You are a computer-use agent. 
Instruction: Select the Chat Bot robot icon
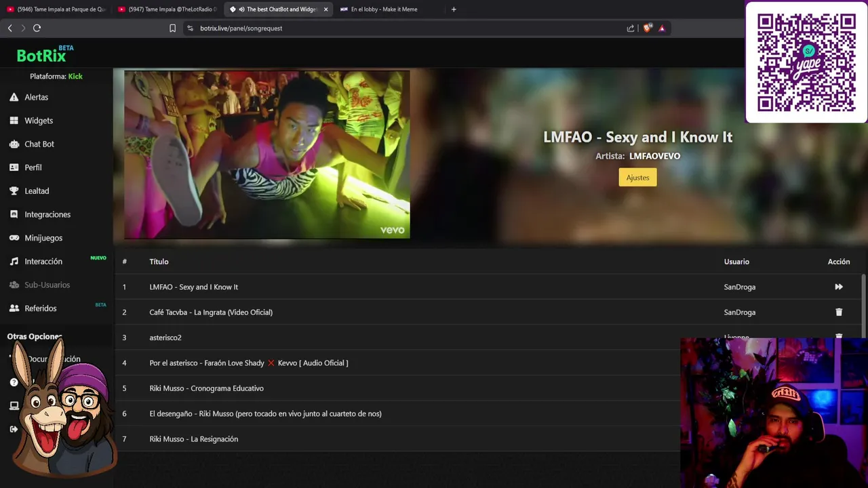[14, 144]
